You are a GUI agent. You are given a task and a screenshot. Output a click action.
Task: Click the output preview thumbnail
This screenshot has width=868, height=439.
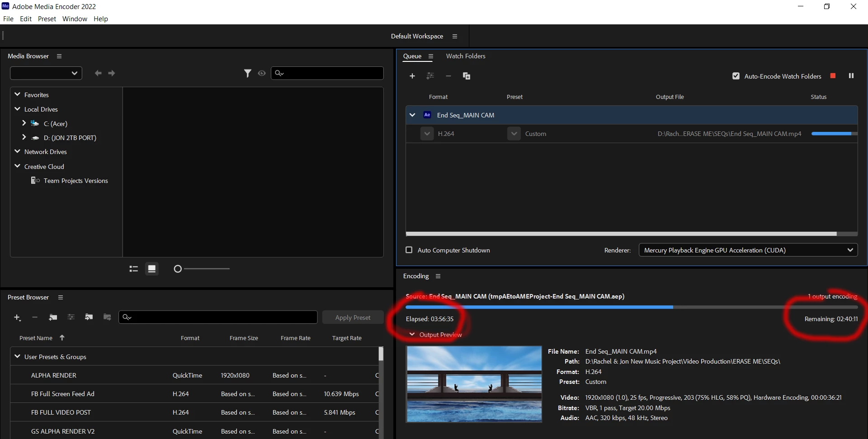coord(474,384)
